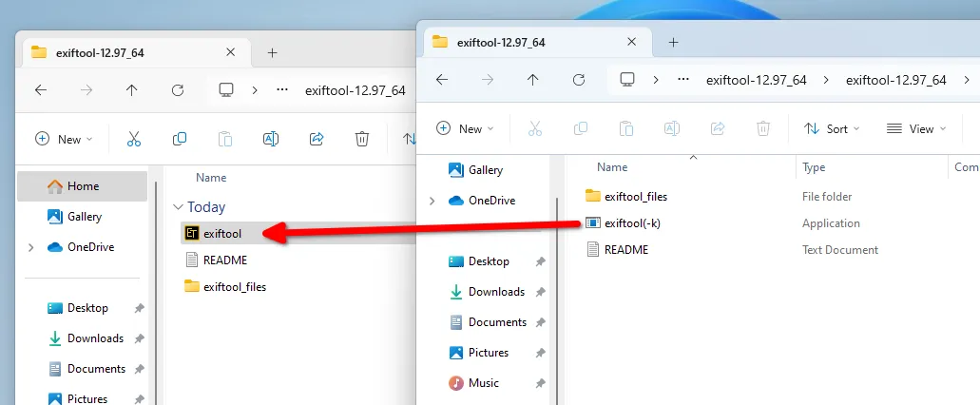Image resolution: width=980 pixels, height=405 pixels.
Task: Select exiftool(-k) application in right window
Action: (x=624, y=223)
